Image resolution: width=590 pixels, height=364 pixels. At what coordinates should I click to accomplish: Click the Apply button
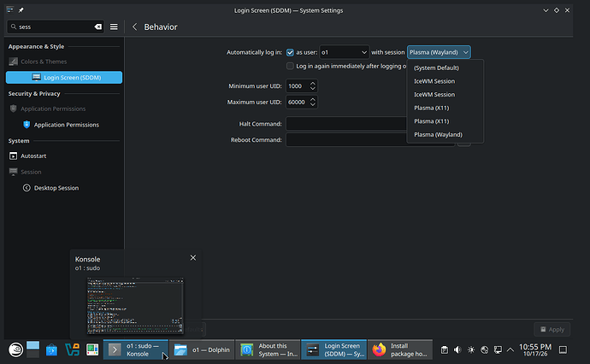tap(552, 330)
